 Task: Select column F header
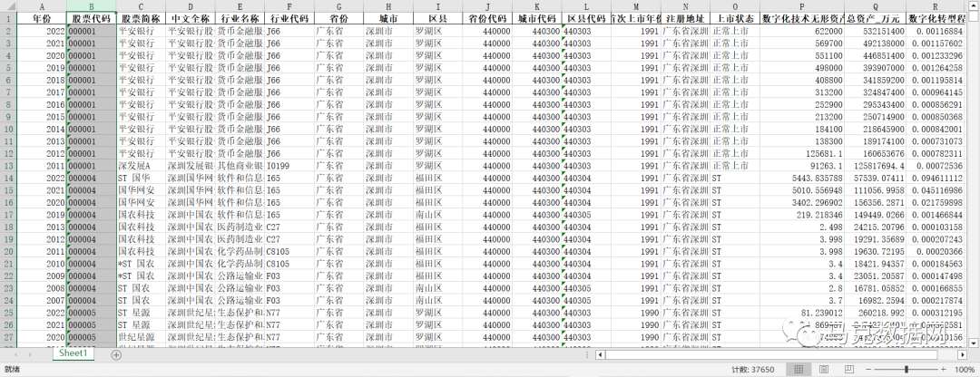[289, 5]
